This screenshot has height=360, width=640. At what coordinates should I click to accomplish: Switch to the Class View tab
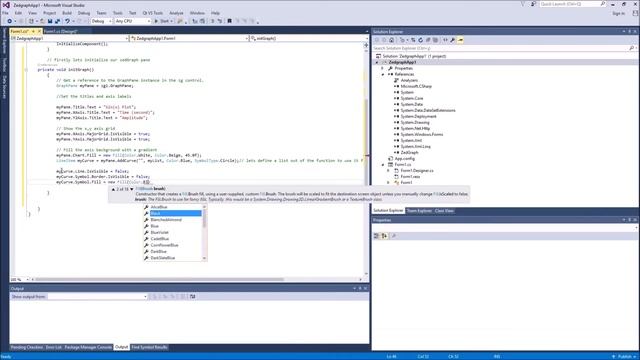pos(444,211)
